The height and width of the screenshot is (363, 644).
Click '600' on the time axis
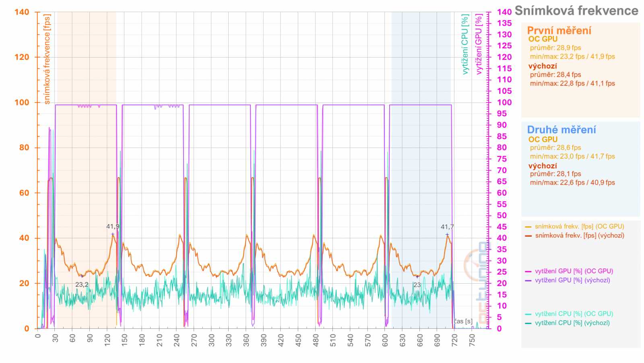click(385, 340)
